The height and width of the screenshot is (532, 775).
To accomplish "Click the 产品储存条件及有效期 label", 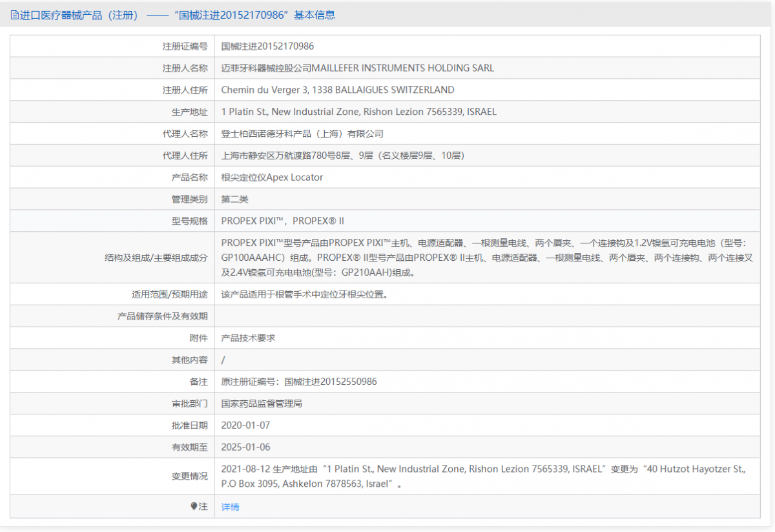I will [x=163, y=316].
